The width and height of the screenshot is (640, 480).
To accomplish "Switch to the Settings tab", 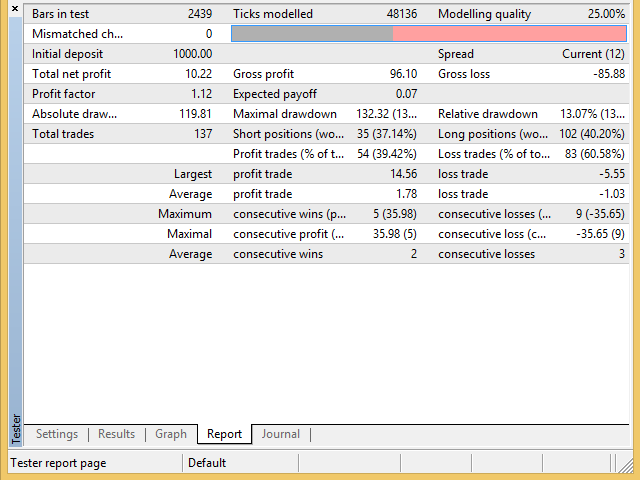I will point(56,434).
